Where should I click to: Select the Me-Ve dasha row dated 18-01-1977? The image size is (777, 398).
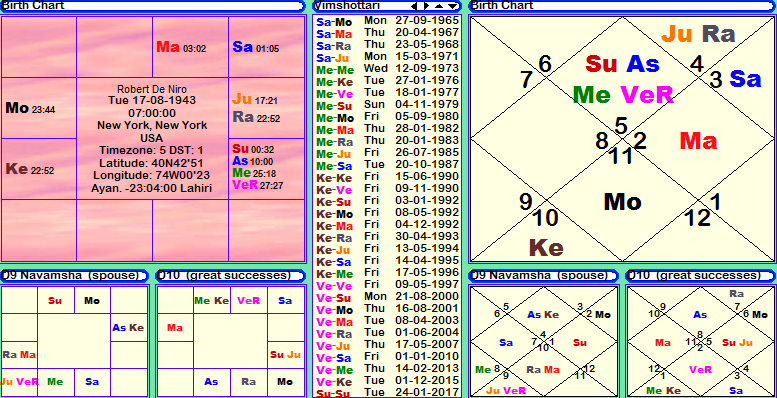pos(387,93)
